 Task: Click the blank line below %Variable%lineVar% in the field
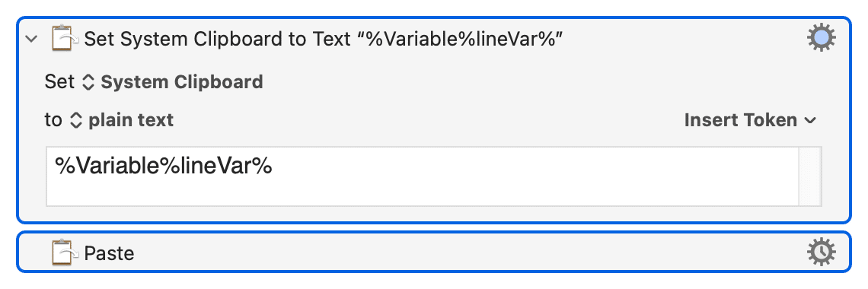pos(423,192)
